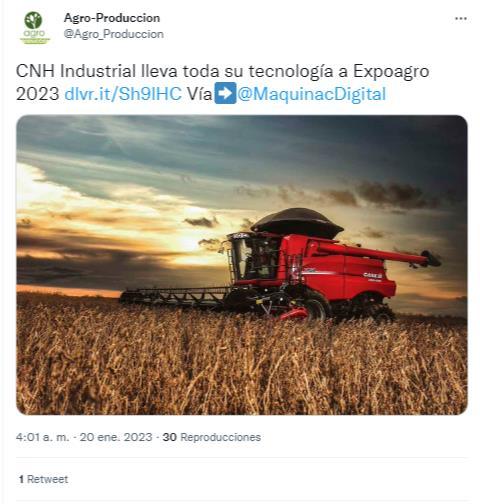
Task: Click the 4:01 a. m. timestamp
Action: click(42, 437)
